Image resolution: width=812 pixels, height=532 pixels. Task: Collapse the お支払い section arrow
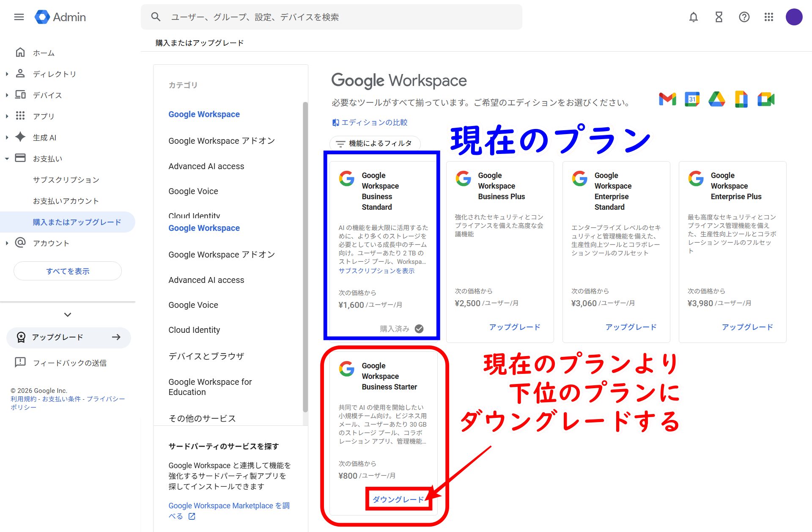pyautogui.click(x=7, y=159)
